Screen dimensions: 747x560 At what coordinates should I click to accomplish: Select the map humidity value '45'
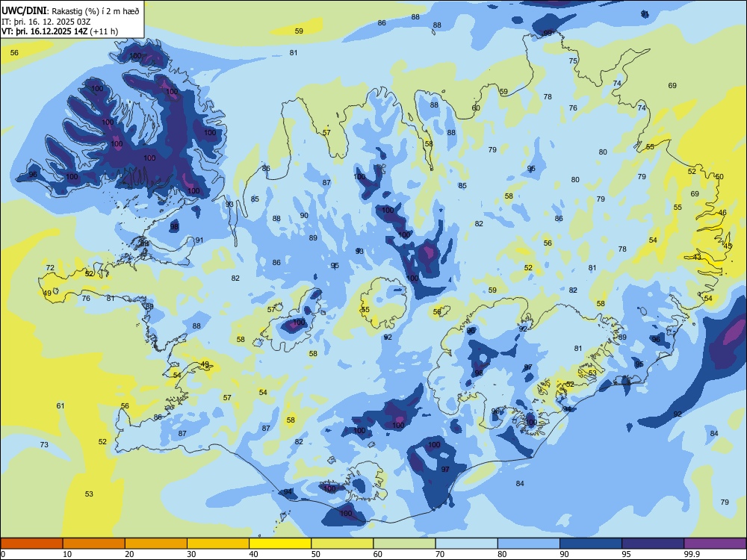(x=728, y=246)
